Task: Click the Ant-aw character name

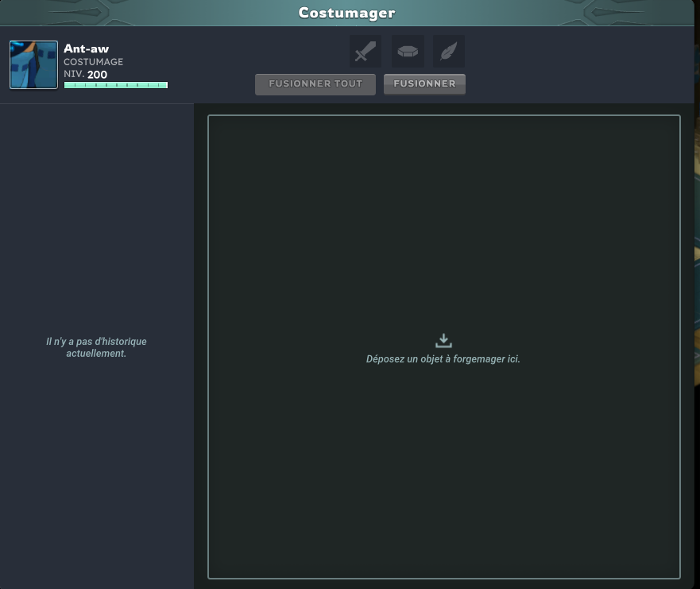Action: point(86,48)
